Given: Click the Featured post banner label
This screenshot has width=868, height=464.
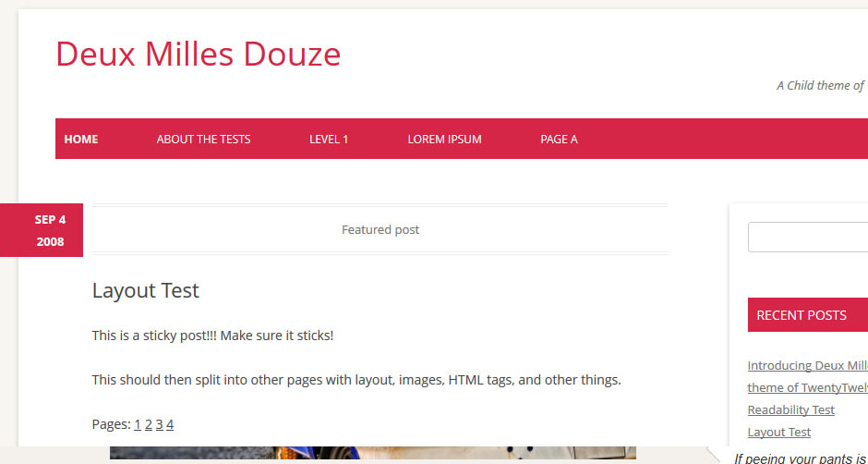Looking at the screenshot, I should point(380,229).
